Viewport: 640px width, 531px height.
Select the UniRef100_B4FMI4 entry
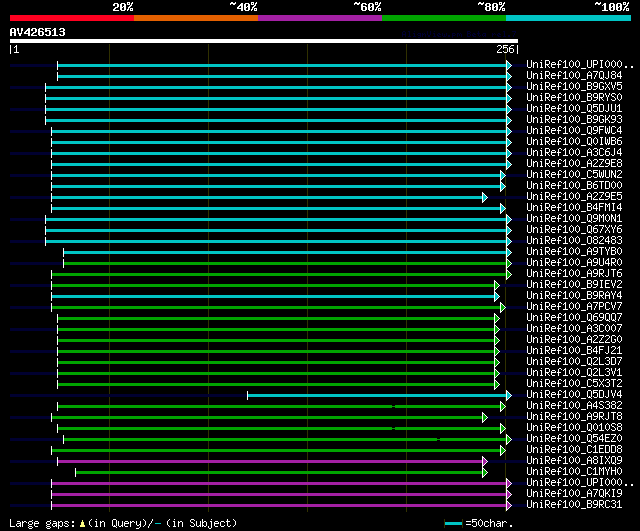pos(574,208)
